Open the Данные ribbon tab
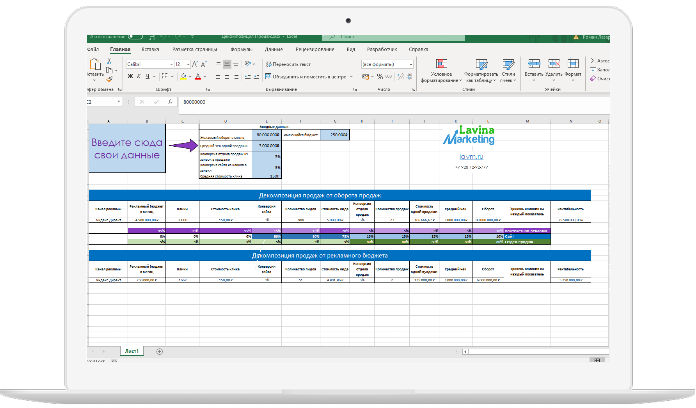This screenshot has width=696, height=408. (x=273, y=49)
